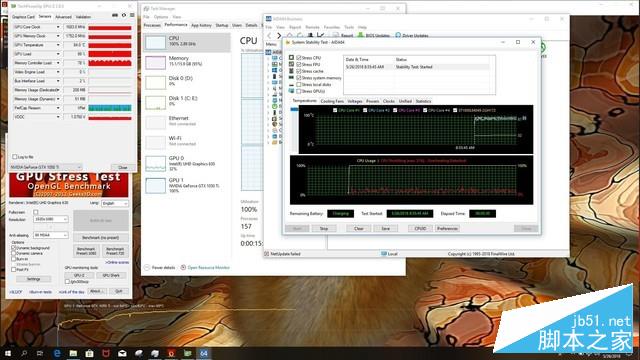Image resolution: width=640 pixels, height=360 pixels.
Task: Click the AIDA64 taskbar icon
Action: [x=204, y=353]
